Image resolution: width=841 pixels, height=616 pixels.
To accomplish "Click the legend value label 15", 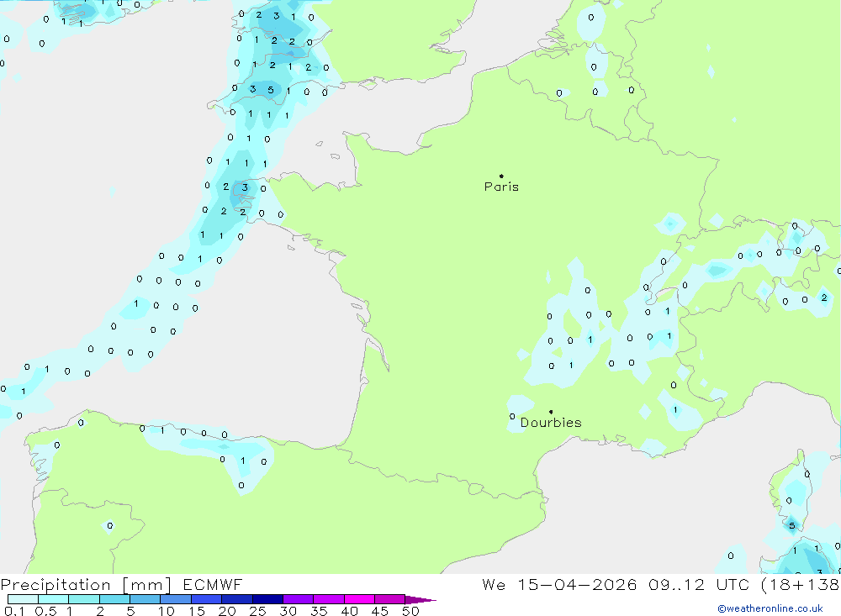I will pyautogui.click(x=197, y=611).
